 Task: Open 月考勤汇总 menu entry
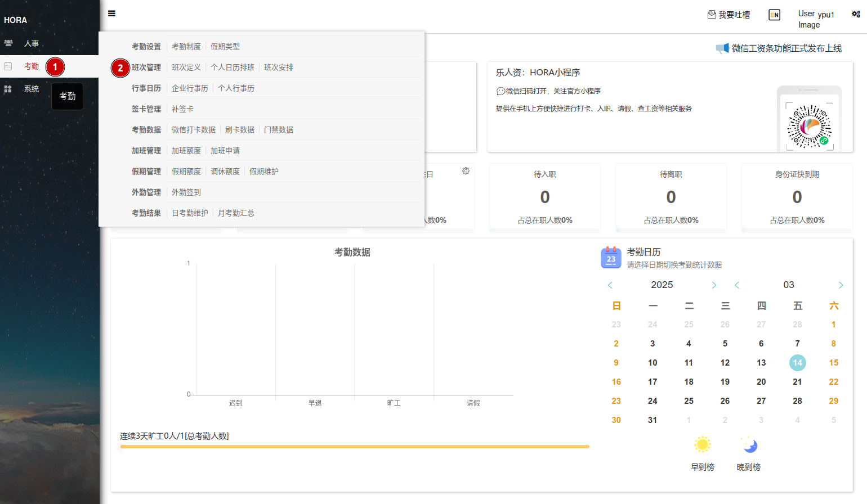[236, 213]
